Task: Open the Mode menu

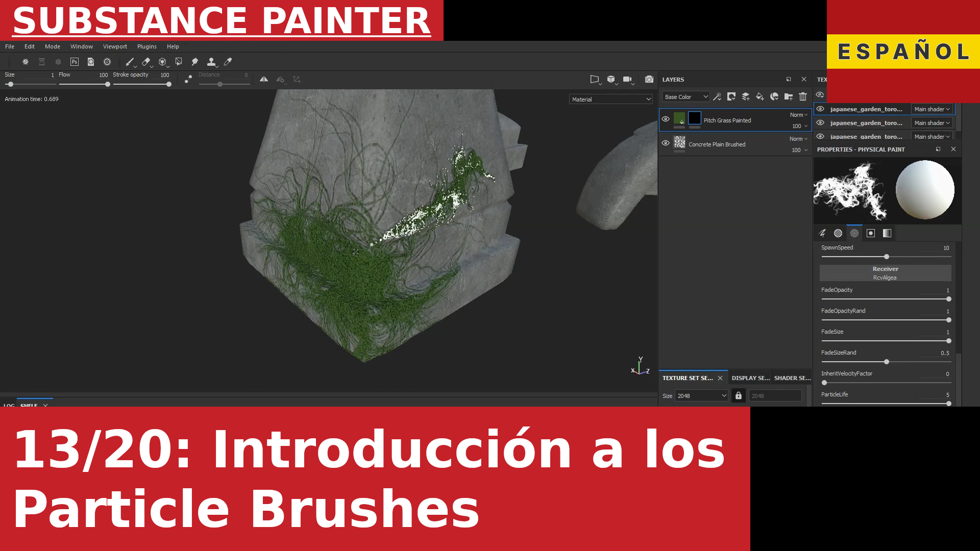Action: (x=53, y=46)
